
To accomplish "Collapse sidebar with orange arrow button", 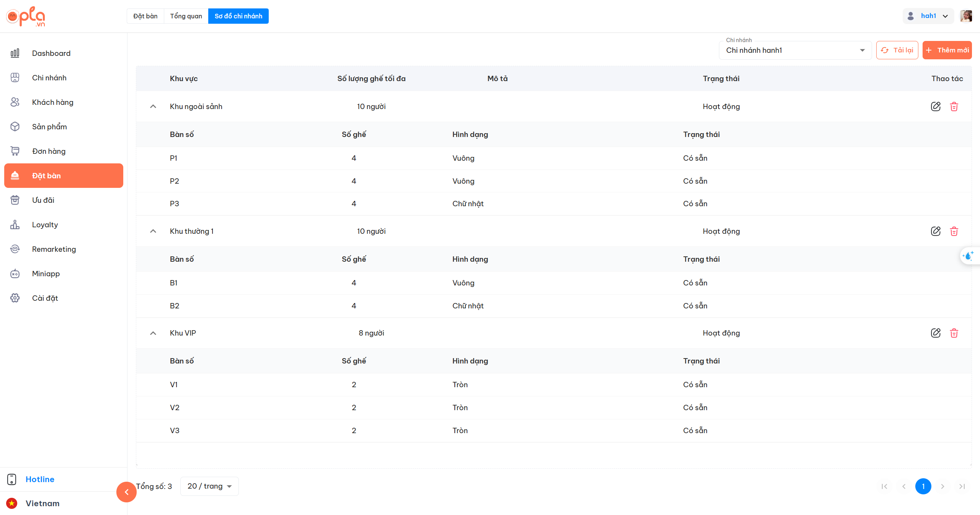I will [126, 492].
